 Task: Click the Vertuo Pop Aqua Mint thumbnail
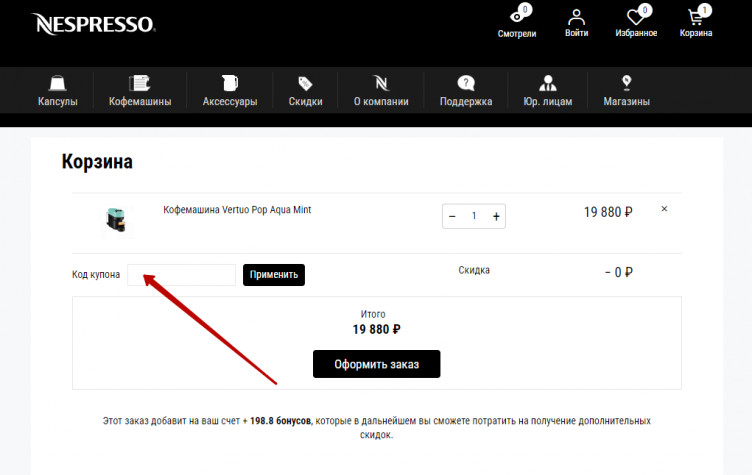117,221
